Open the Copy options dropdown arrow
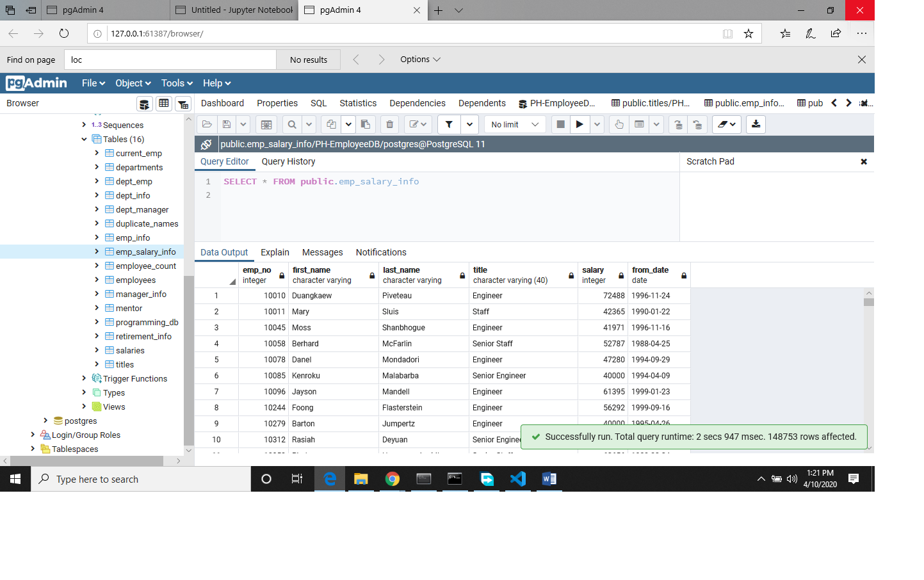This screenshot has width=924, height=580. pos(348,124)
